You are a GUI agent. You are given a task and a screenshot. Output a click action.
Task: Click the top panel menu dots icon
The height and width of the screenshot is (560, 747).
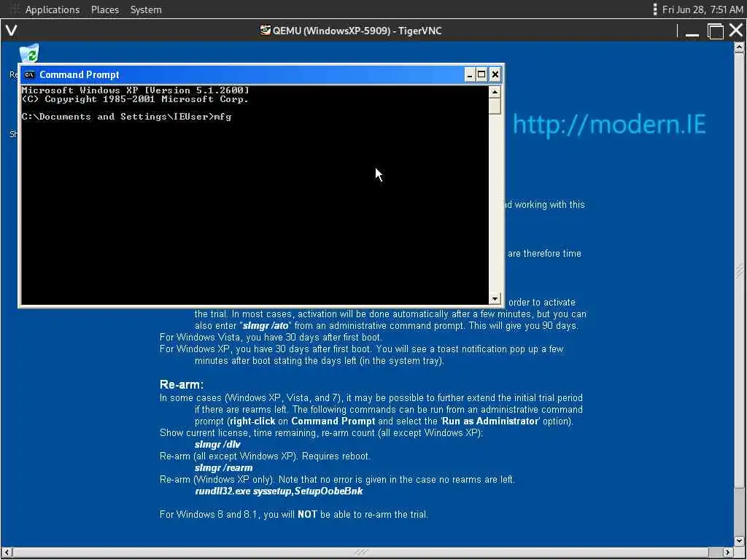(x=655, y=9)
